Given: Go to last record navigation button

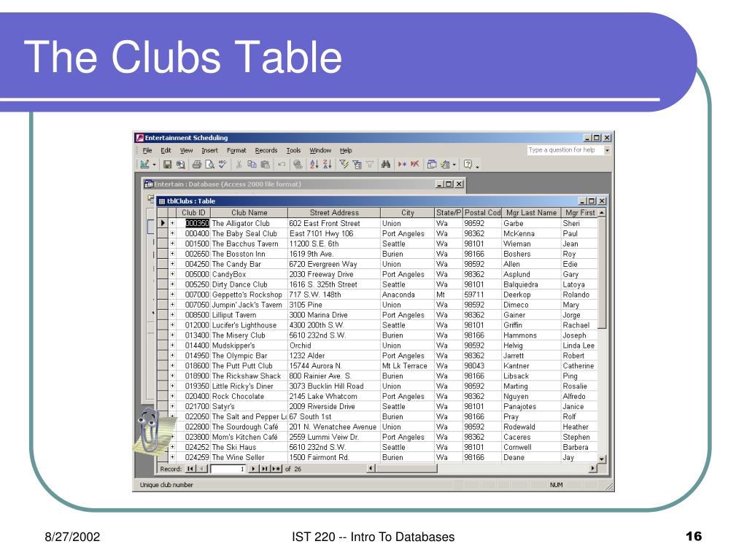Looking at the screenshot, I should pos(264,469).
